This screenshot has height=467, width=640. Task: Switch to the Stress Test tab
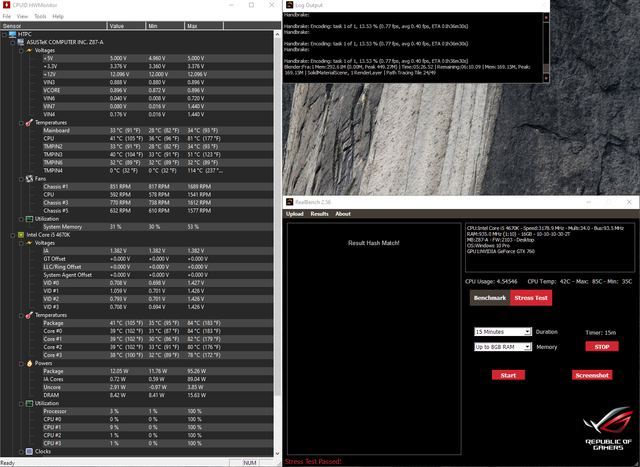coord(531,298)
